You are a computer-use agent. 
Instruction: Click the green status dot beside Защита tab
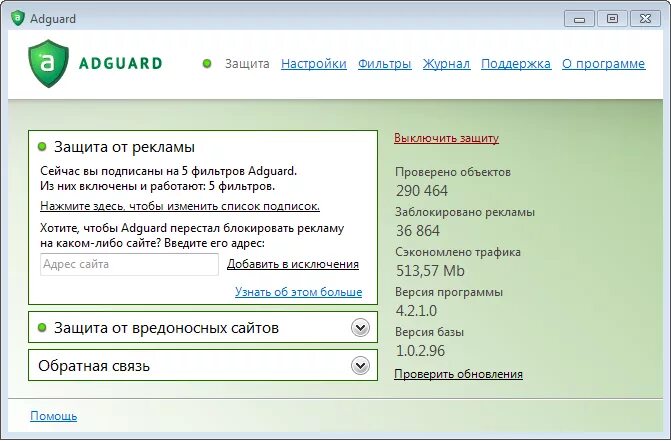[x=207, y=64]
